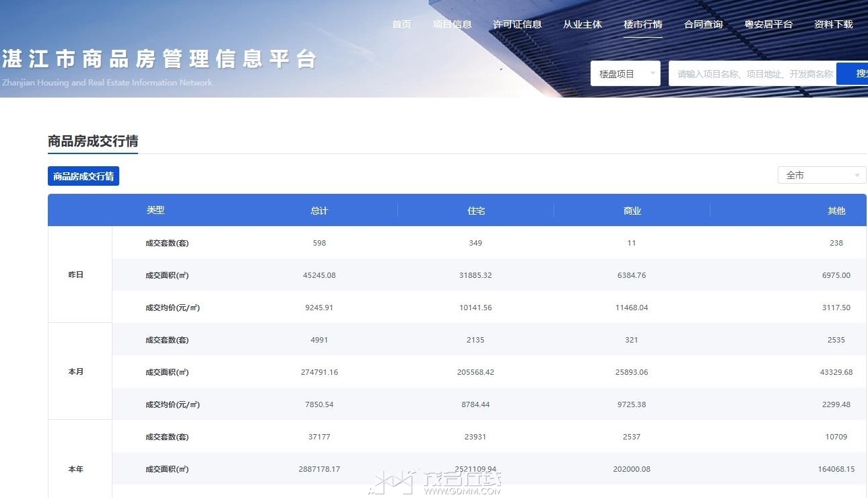Image resolution: width=868 pixels, height=498 pixels.
Task: Click the 住宅 column header
Action: click(476, 211)
